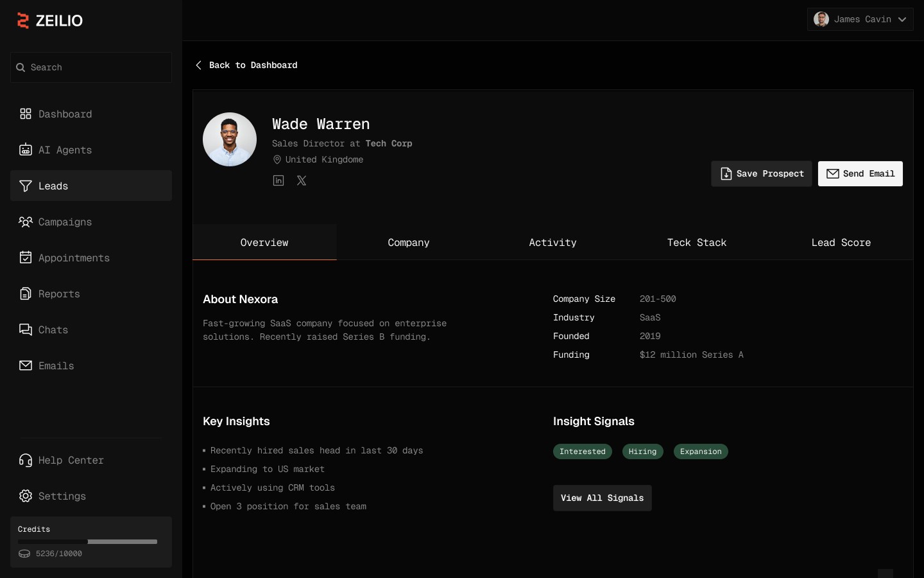
Task: Click the Founded 2019 value
Action: 650,336
